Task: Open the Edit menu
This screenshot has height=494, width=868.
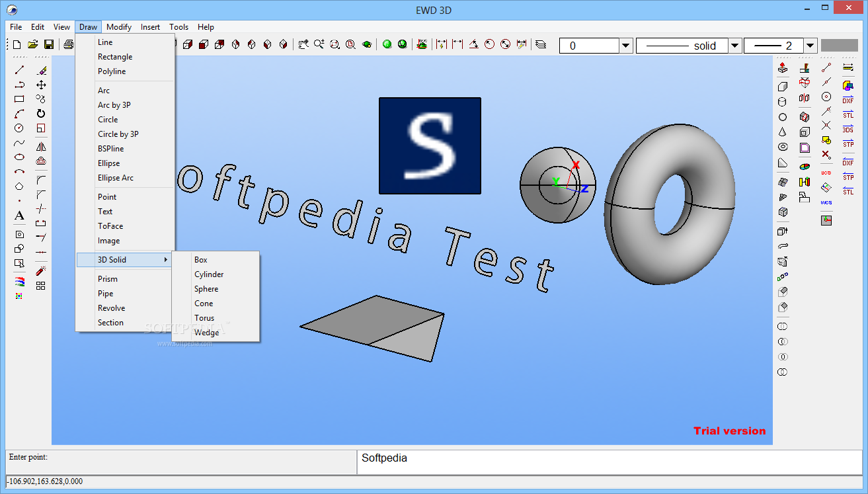Action: point(38,27)
